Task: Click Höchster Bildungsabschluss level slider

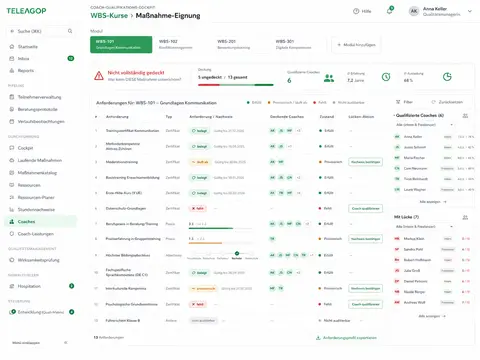Action: click(223, 255)
